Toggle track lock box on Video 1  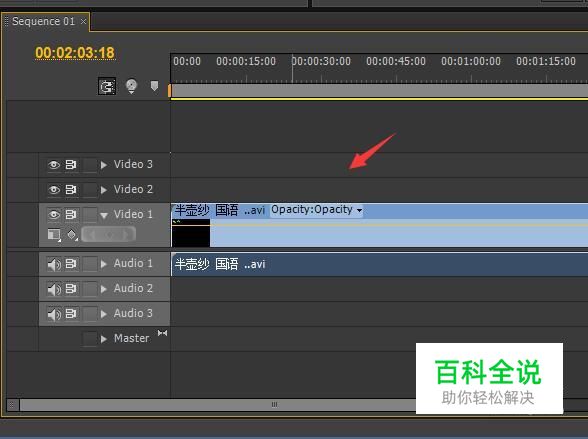pos(90,214)
